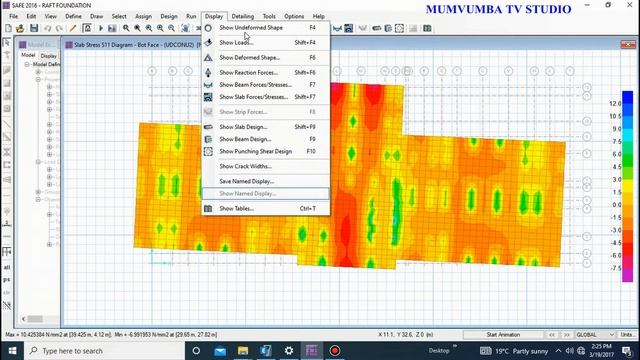
Task: Click the lock model toolbar icon
Action: (x=87, y=28)
